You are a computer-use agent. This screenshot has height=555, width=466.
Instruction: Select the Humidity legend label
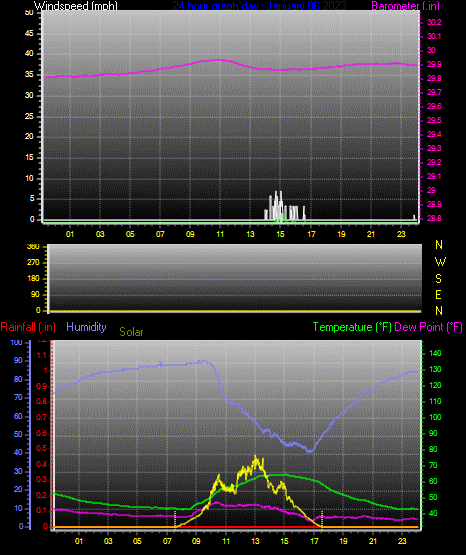[x=86, y=327]
